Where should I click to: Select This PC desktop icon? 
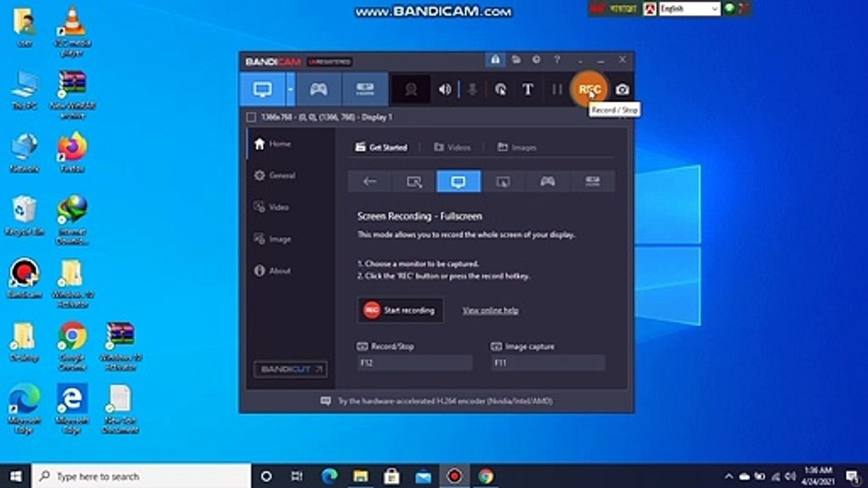click(24, 91)
